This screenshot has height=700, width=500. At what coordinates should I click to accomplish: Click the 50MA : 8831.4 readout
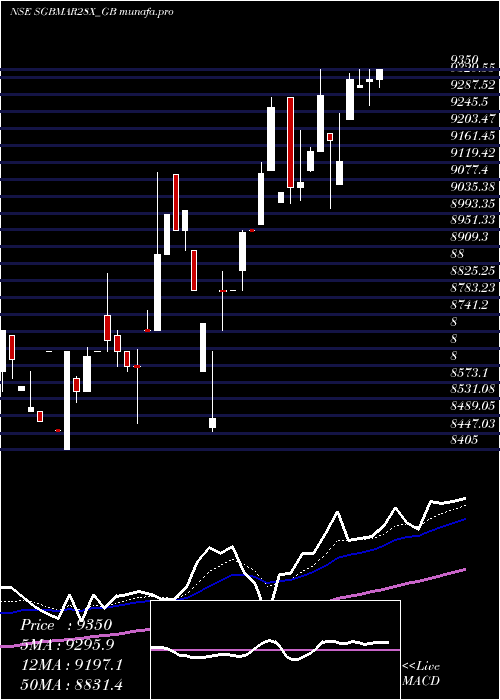pyautogui.click(x=72, y=684)
